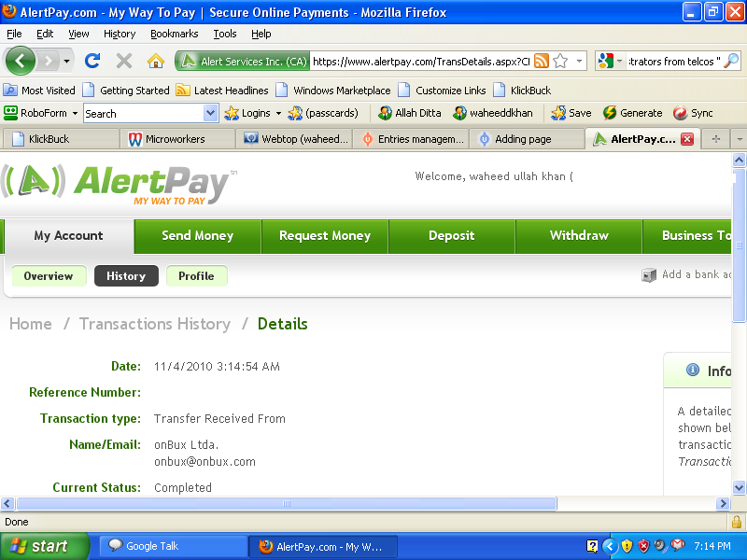Open the View menu
Viewport: 747px width, 560px height.
coord(78,34)
